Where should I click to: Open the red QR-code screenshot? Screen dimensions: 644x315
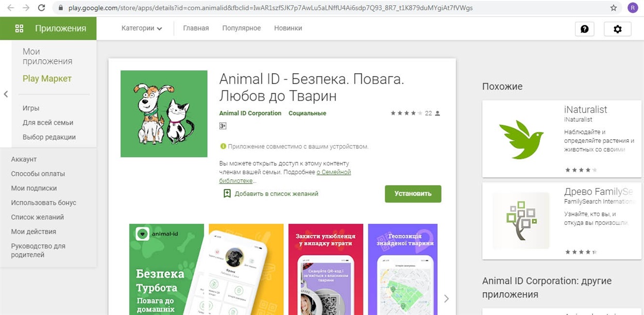(x=326, y=269)
